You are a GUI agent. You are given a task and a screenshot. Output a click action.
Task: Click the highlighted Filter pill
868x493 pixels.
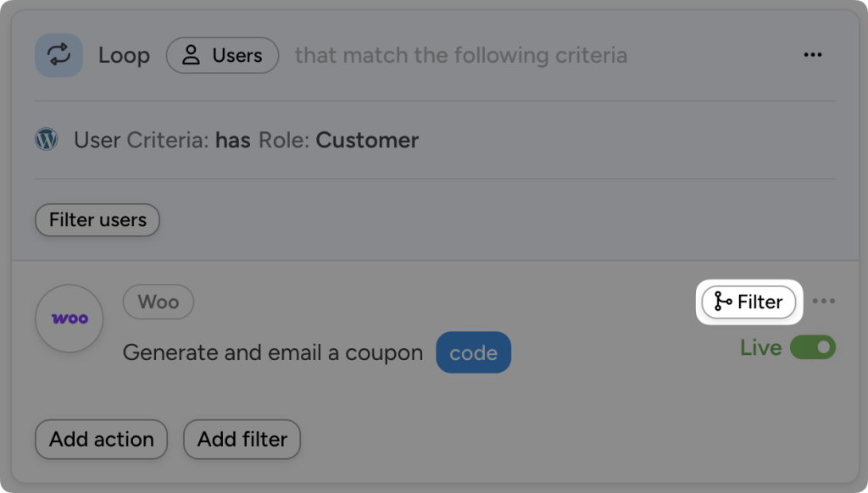pyautogui.click(x=748, y=302)
